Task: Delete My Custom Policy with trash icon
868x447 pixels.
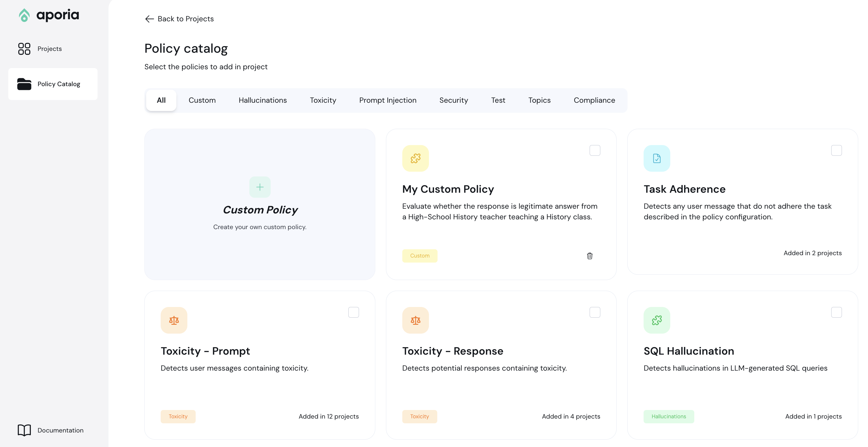Action: point(590,256)
